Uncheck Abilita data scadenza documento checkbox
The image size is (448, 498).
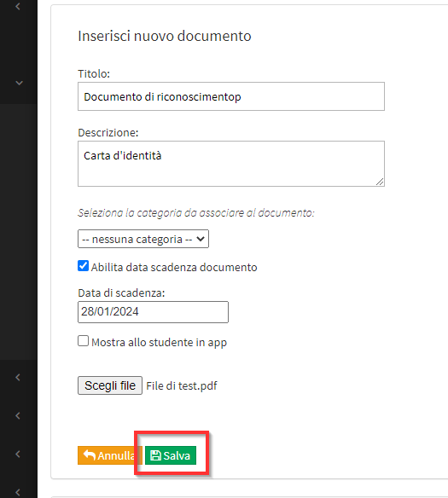tap(84, 266)
